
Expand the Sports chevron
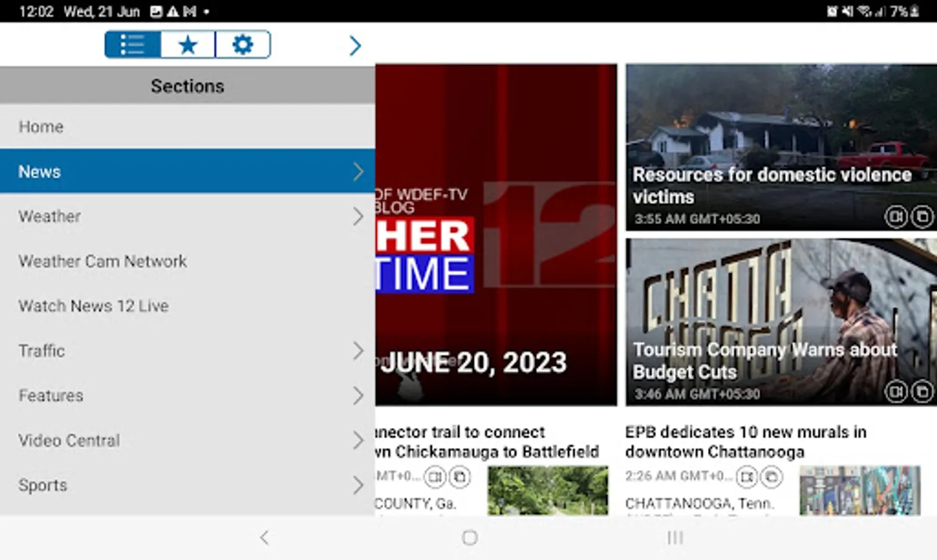click(358, 485)
